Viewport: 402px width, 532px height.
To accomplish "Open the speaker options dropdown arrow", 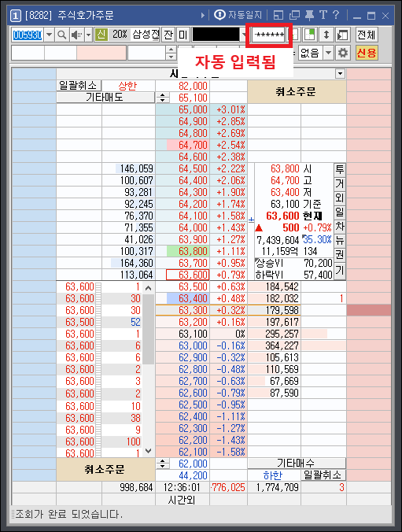I will (89, 35).
